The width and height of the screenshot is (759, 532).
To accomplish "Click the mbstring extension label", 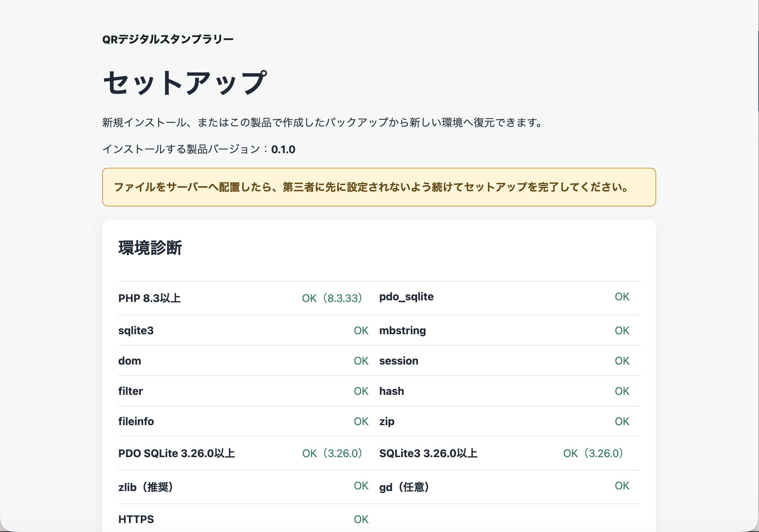I will (x=402, y=331).
